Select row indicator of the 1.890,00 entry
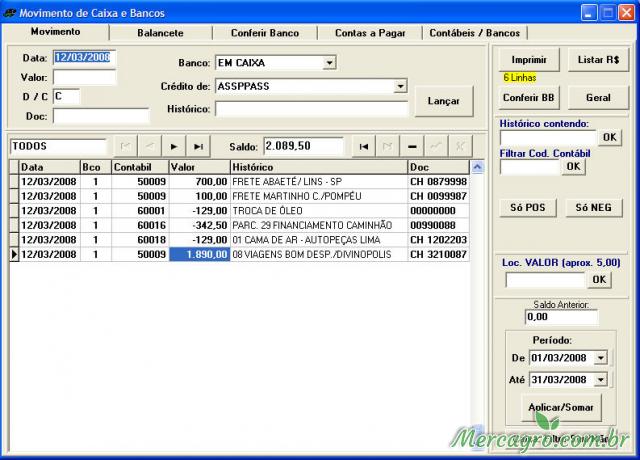This screenshot has width=640, height=460. 13,255
